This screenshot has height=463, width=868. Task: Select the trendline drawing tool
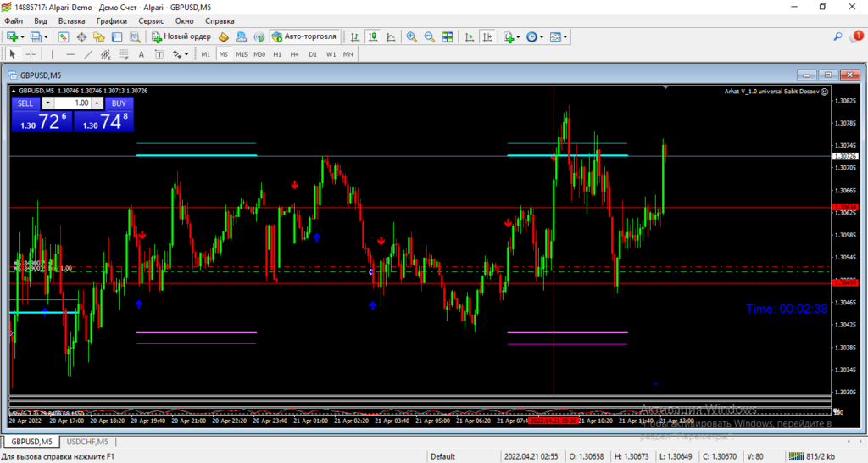[88, 54]
